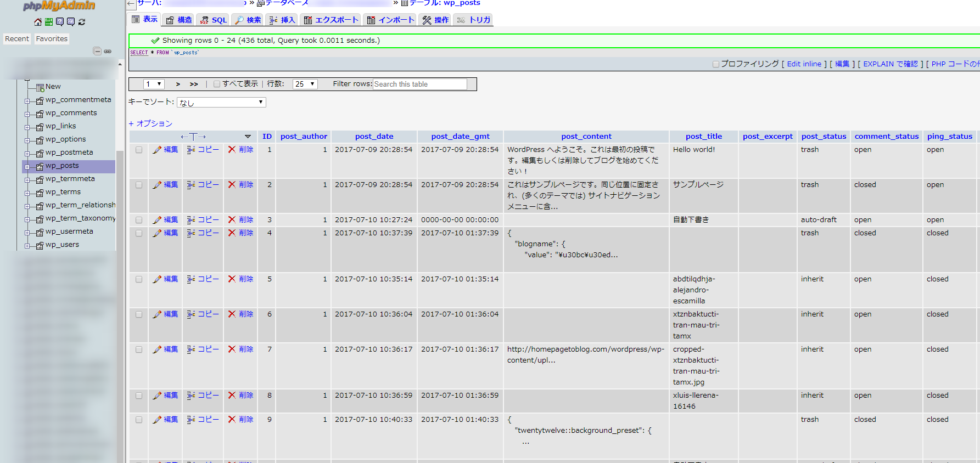
Task: Click the Favorites button in sidebar
Action: pyautogui.click(x=52, y=39)
